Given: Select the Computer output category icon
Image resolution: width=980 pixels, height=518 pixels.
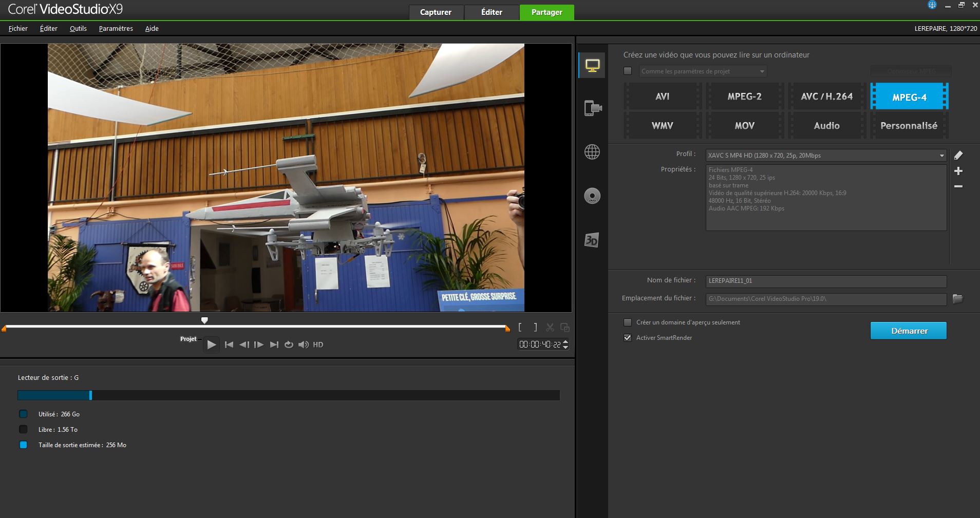Looking at the screenshot, I should tap(592, 66).
